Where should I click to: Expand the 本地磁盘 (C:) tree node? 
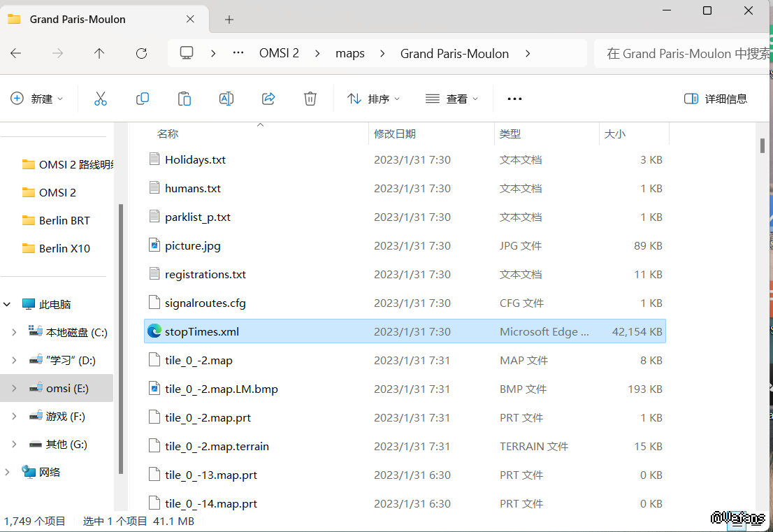pos(14,333)
